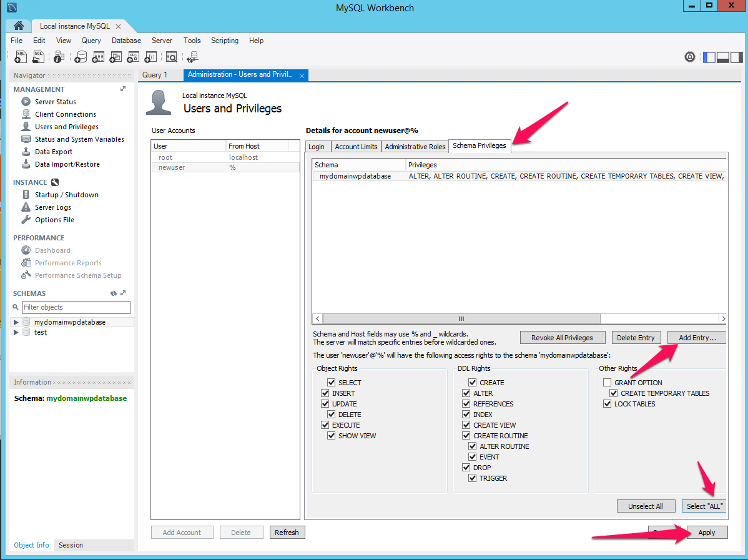Click the new SQL tab toolbar icon
This screenshot has height=560, width=748.
20,57
